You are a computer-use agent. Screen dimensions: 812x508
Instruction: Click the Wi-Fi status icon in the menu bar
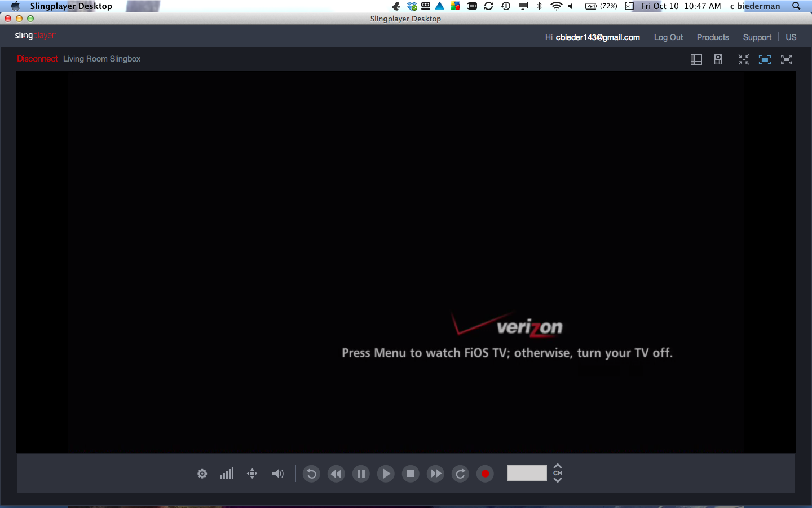click(x=557, y=6)
